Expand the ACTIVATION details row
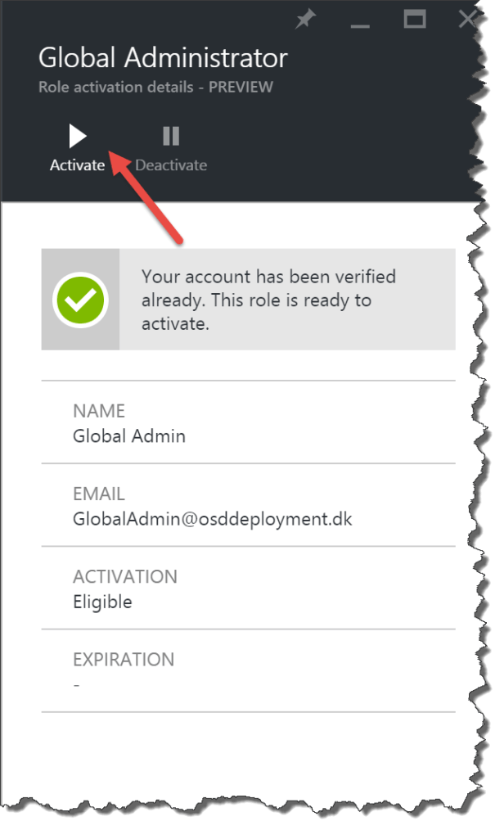The width and height of the screenshot is (504, 830). 245,589
